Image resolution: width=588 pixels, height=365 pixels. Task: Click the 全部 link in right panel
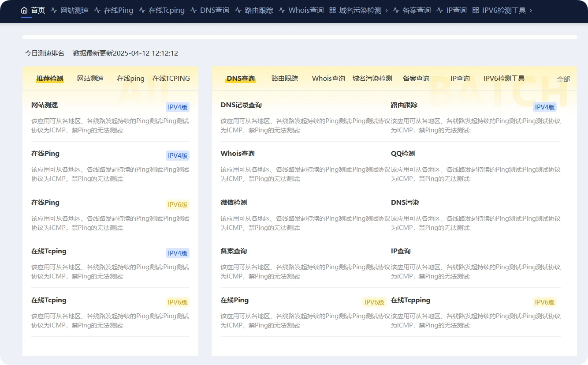(563, 79)
